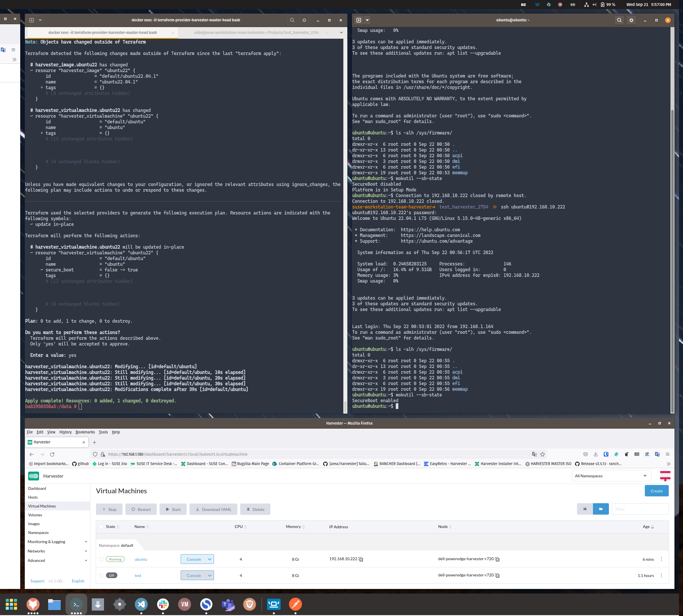This screenshot has height=616, width=683.
Task: Click the Harvester logo in the sidebar
Action: coord(34,476)
